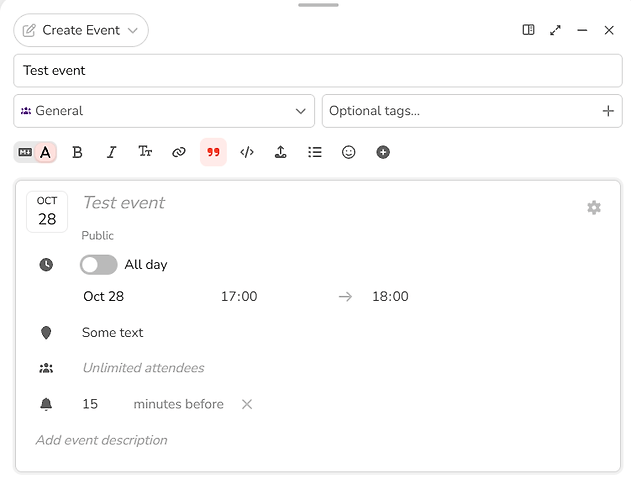Open the upload file tool
The image size is (631, 500).
click(x=280, y=152)
